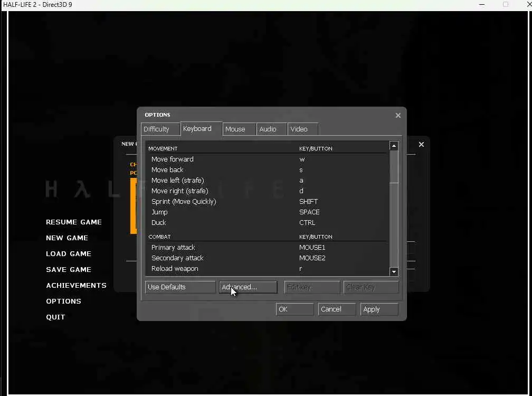Select the Keyboard tab
Screen dimensions: 532x396
[x=201, y=129]
